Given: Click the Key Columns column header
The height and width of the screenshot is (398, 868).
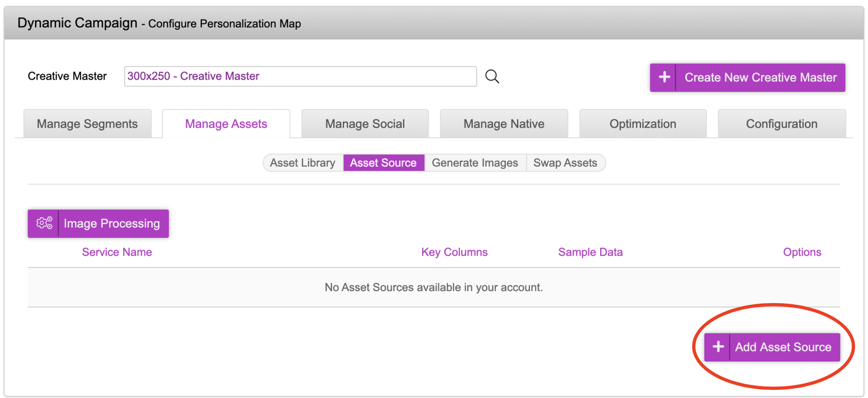Looking at the screenshot, I should (x=454, y=252).
